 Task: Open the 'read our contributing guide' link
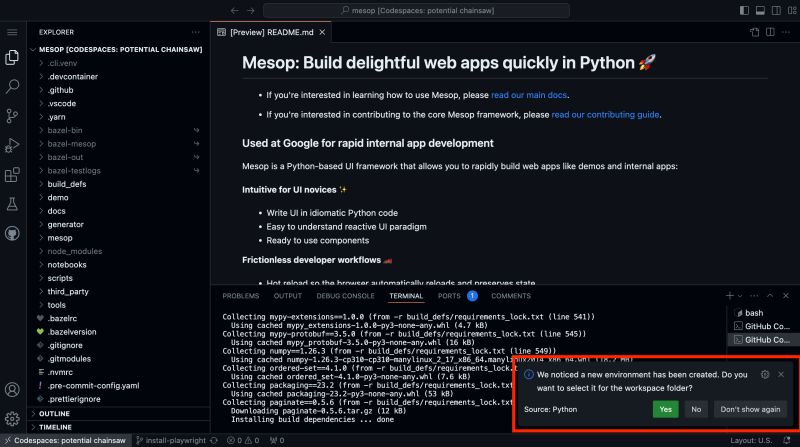coord(605,115)
